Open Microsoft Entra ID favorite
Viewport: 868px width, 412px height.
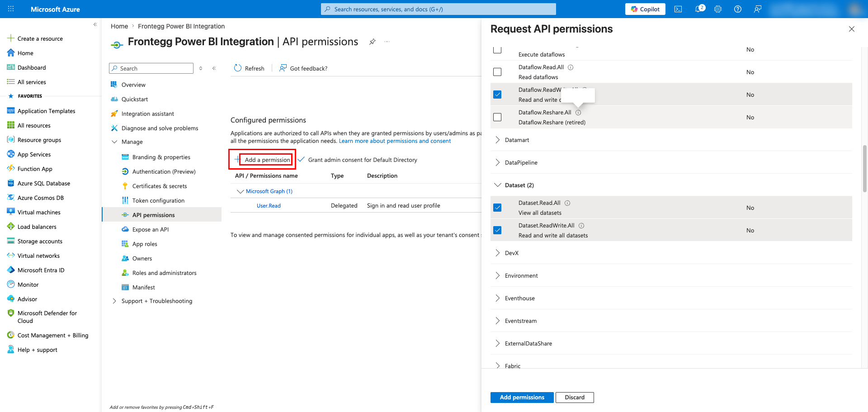pyautogui.click(x=41, y=270)
